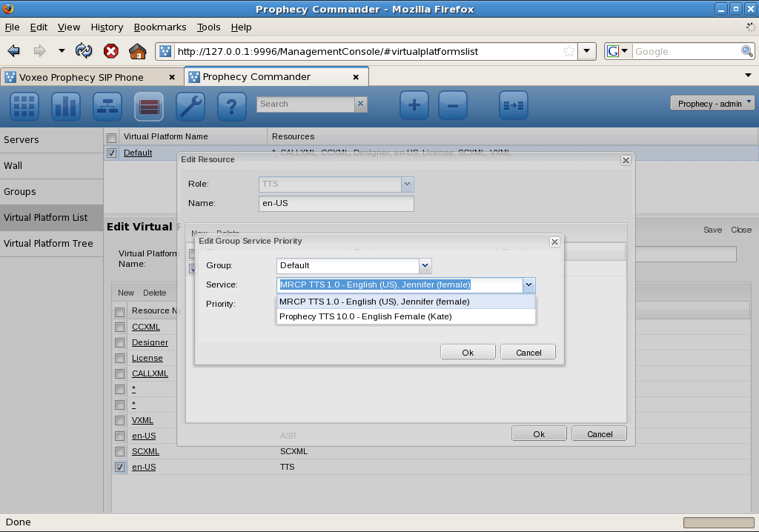Screen dimensions: 759x532
Task: Uncheck the en-US TTS resource checkbox
Action: coord(119,467)
